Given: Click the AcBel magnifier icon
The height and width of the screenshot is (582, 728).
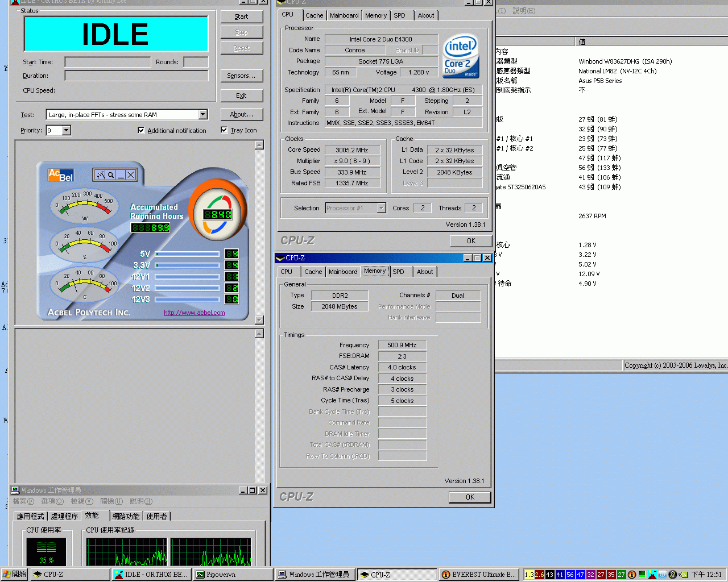Looking at the screenshot, I should [x=111, y=175].
